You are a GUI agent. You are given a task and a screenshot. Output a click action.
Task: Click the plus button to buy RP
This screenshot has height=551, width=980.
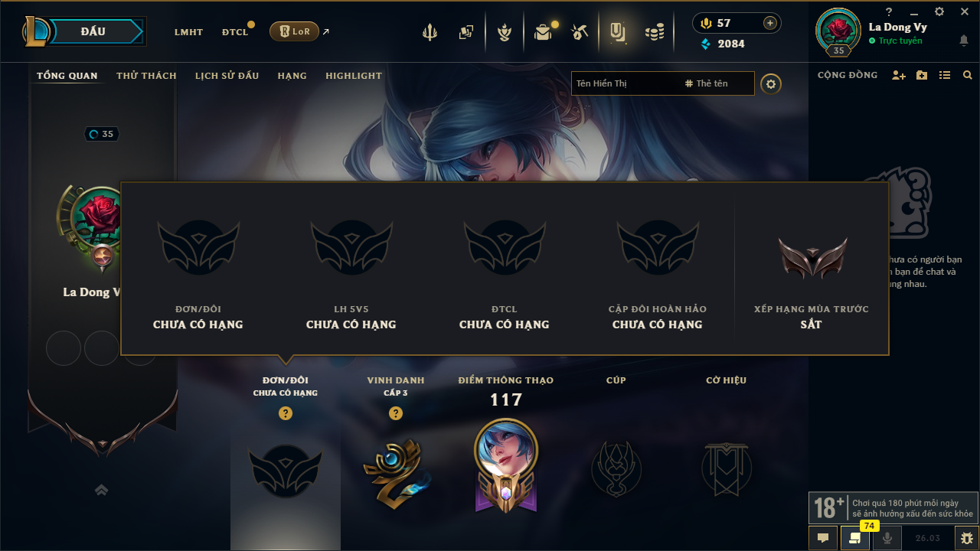[x=770, y=23]
